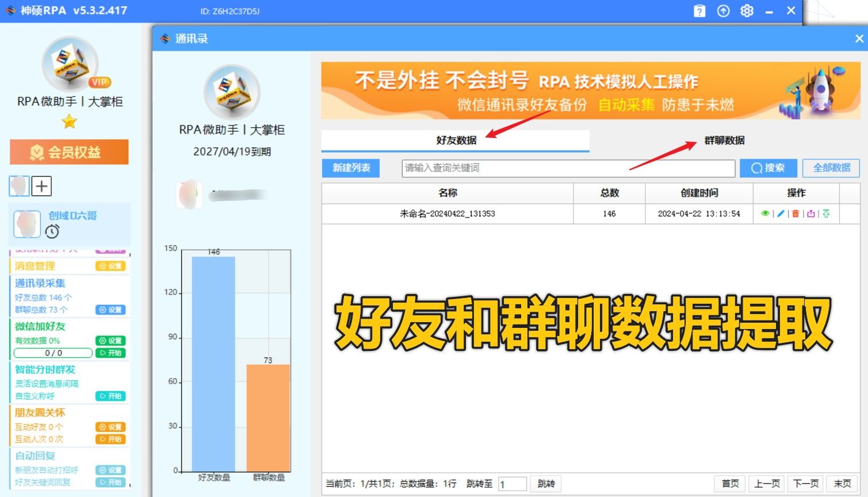
Task: Open 神硕RPA application settings gear
Action: tap(746, 10)
